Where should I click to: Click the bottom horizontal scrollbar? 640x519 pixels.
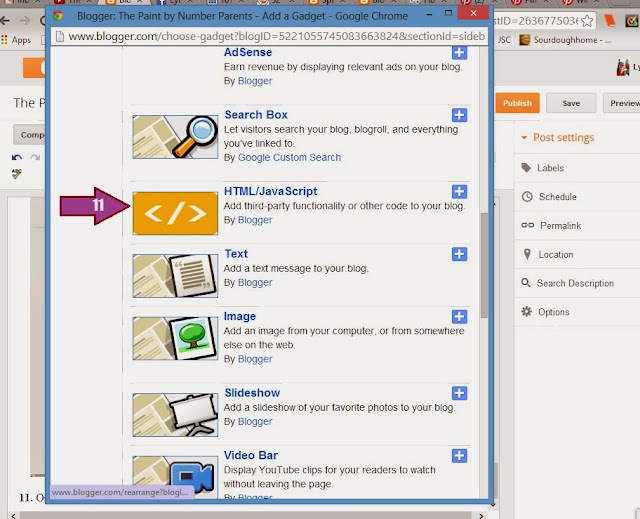(x=247, y=516)
